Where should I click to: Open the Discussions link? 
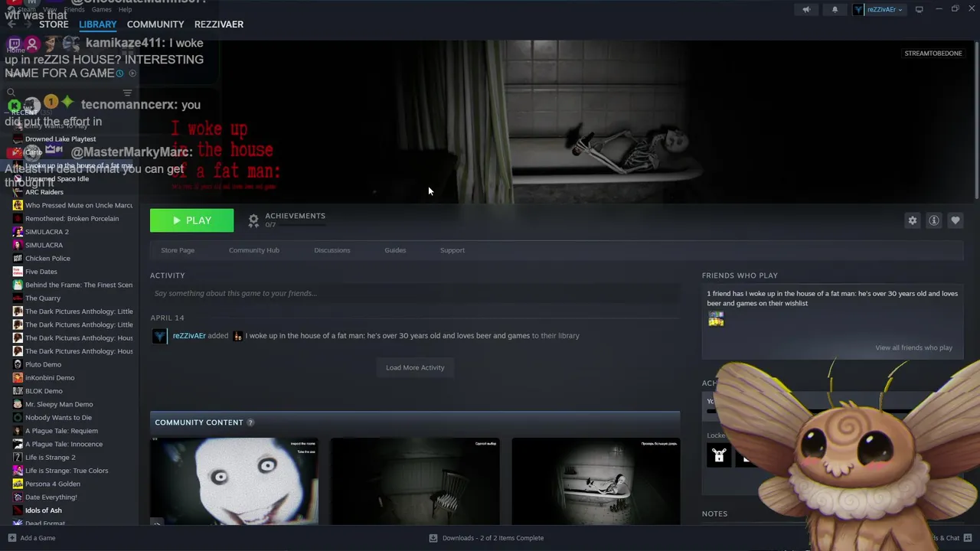coord(332,250)
